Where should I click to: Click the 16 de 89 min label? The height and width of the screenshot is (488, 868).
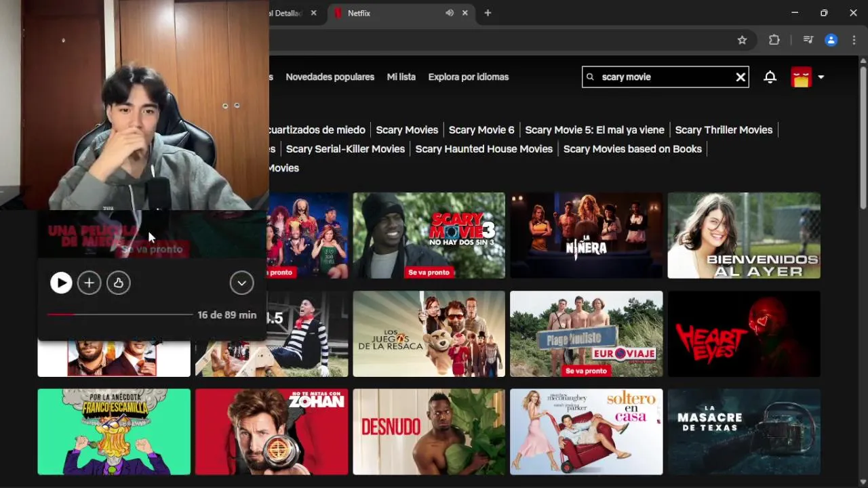[x=226, y=315]
